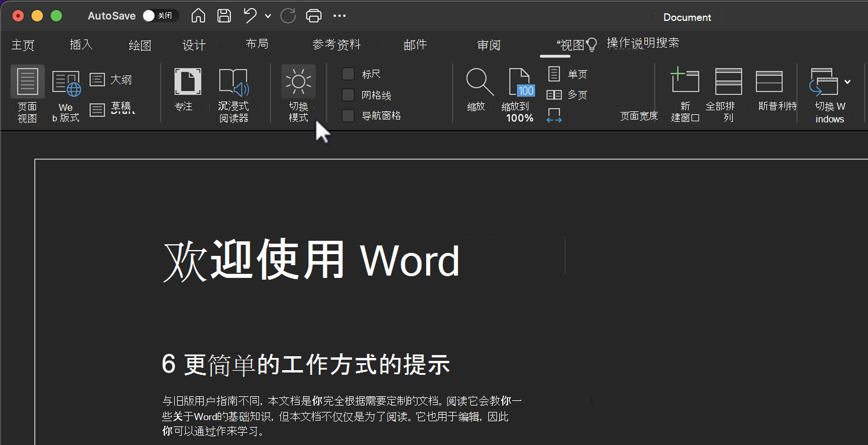Open the 沉浸式阅读器 immersive reader
868x445 pixels.
point(233,95)
